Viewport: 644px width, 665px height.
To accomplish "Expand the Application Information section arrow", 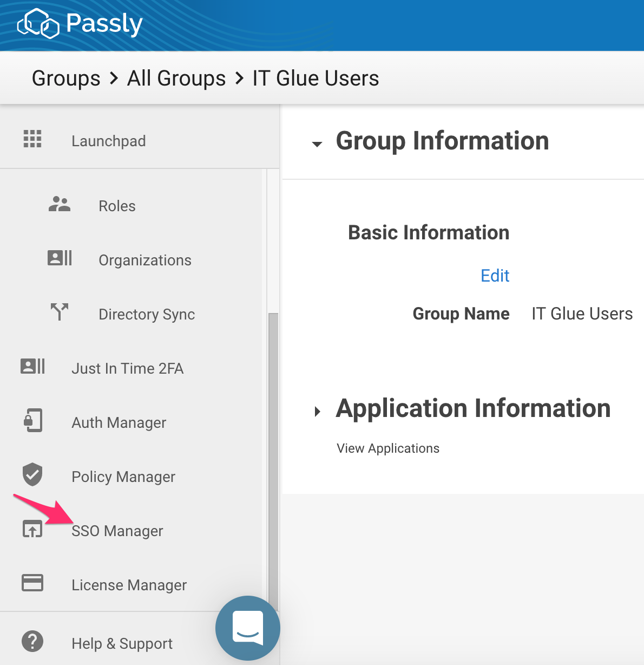I will tap(318, 412).
